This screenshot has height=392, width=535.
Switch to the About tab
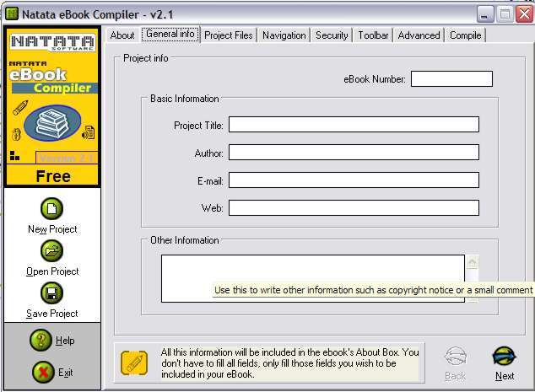pos(122,35)
